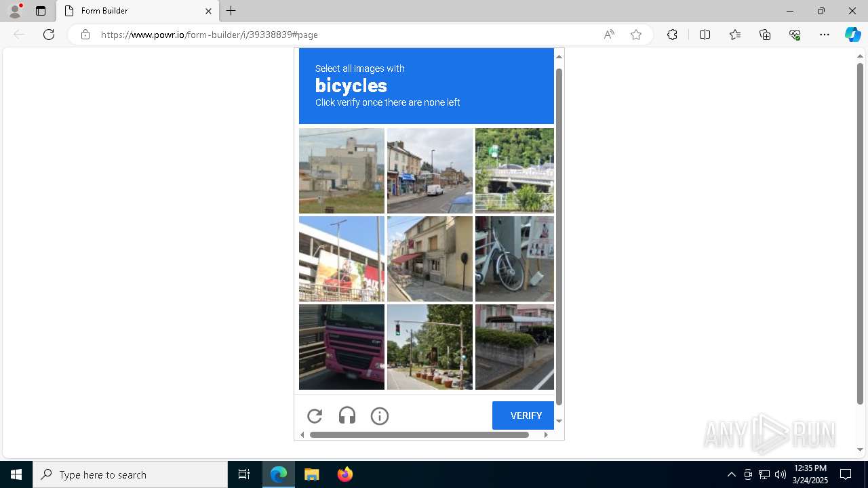Open the Copilot sidebar

[852, 35]
